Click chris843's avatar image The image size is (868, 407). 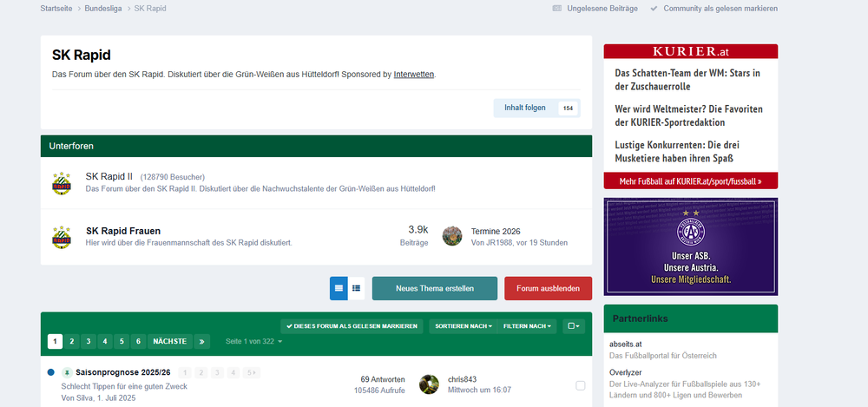click(429, 384)
